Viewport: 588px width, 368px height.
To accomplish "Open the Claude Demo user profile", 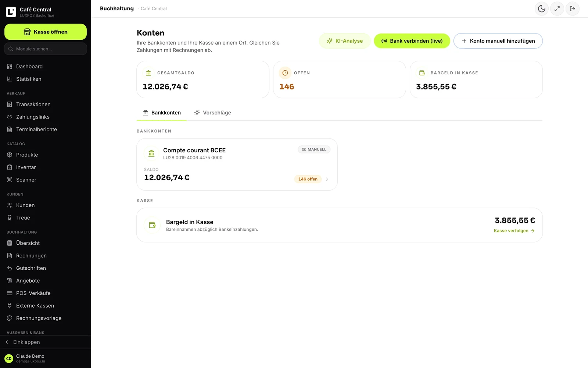I will pyautogui.click(x=46, y=358).
